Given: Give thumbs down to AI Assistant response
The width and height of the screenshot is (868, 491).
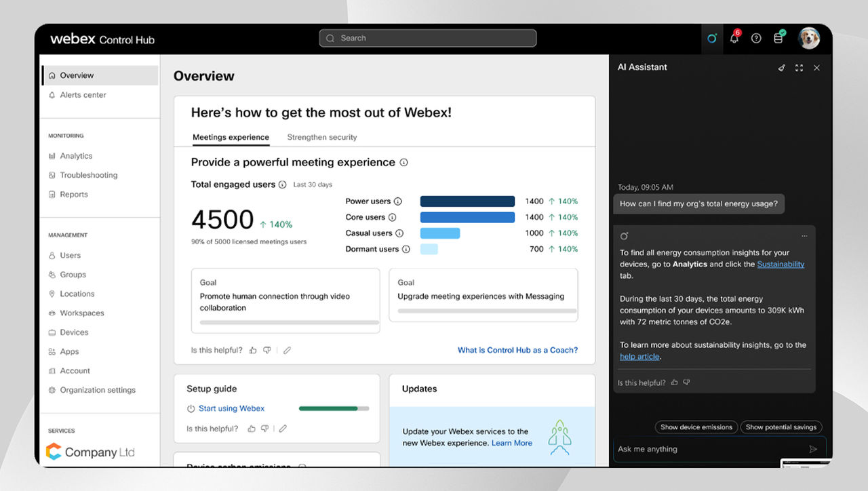Looking at the screenshot, I should coord(686,382).
